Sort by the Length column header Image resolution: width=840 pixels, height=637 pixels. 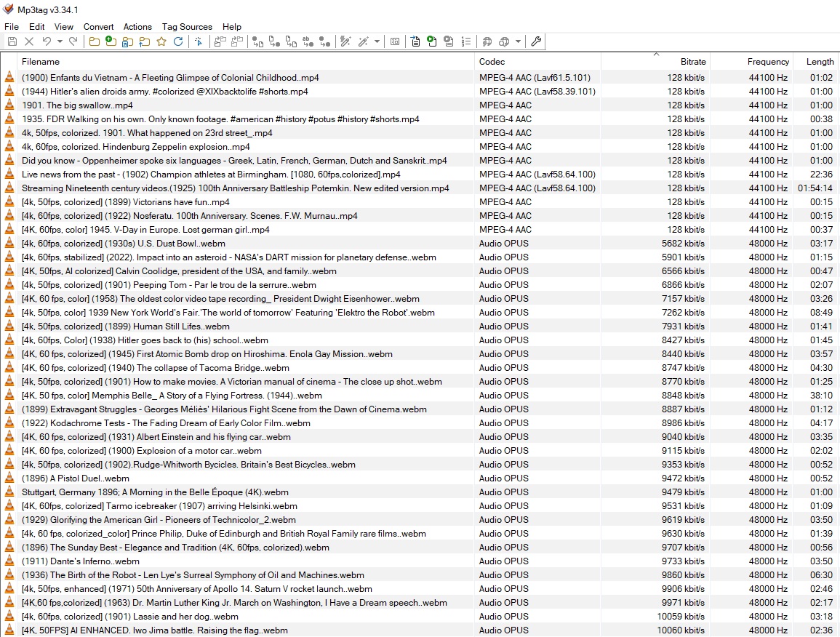coord(816,62)
